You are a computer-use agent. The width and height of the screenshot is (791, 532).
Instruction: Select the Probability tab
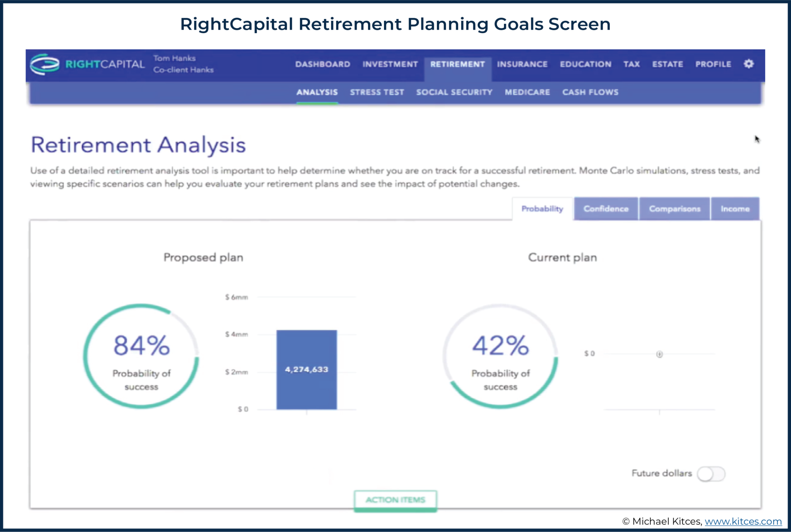542,208
